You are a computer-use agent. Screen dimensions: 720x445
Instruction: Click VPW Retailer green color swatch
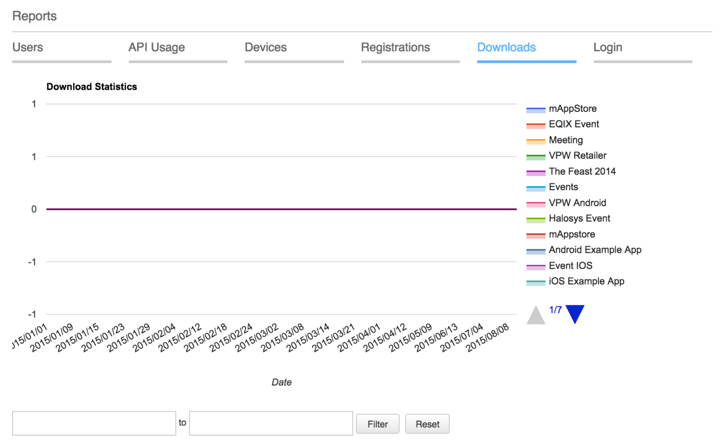[x=536, y=157]
